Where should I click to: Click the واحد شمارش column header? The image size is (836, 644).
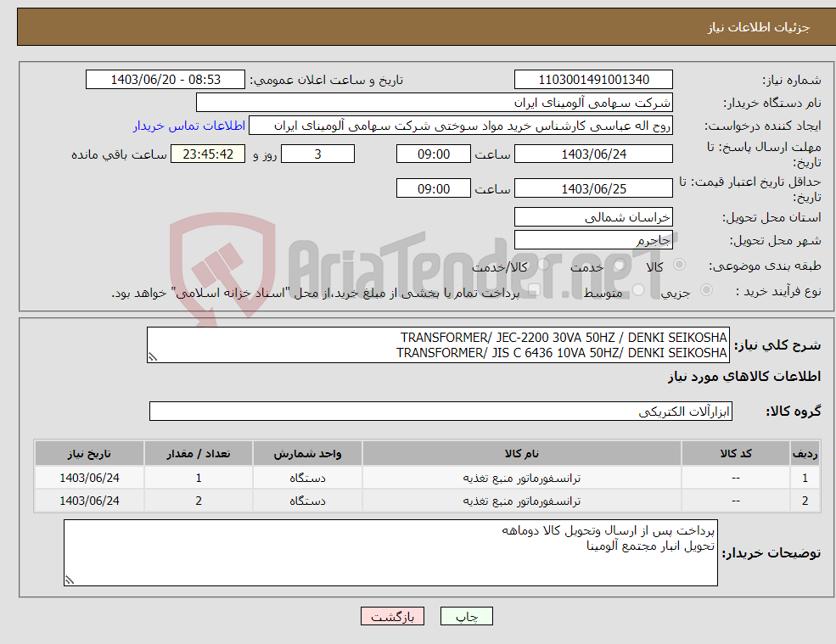(307, 454)
